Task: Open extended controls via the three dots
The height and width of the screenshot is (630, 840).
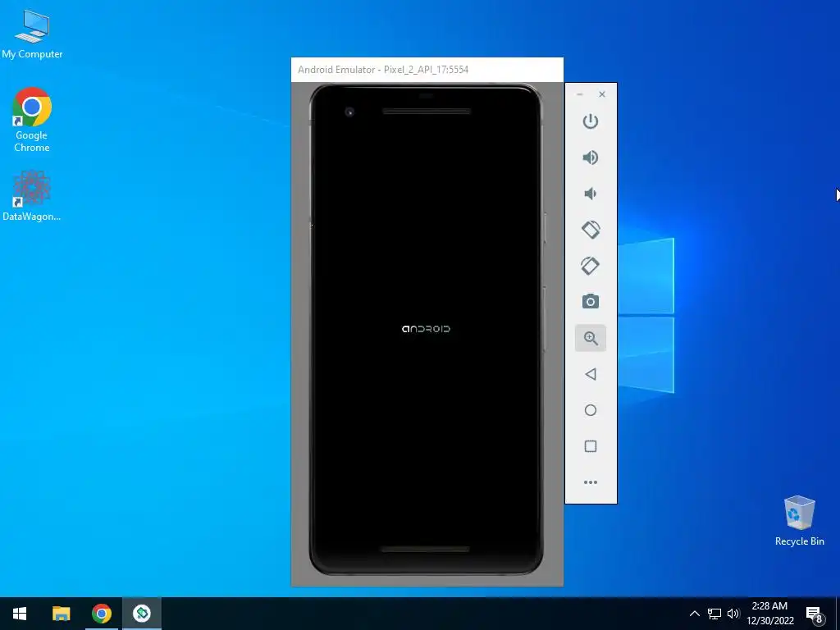Action: click(591, 482)
